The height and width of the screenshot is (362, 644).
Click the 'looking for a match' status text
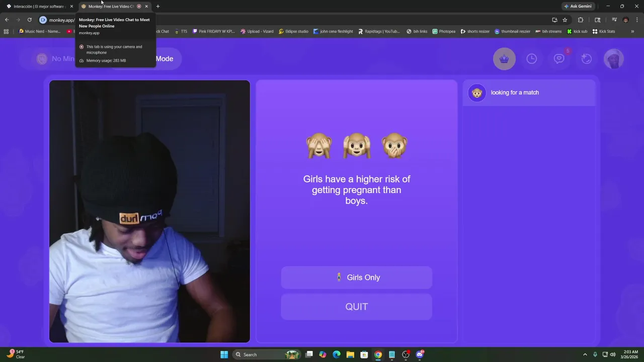tap(515, 93)
